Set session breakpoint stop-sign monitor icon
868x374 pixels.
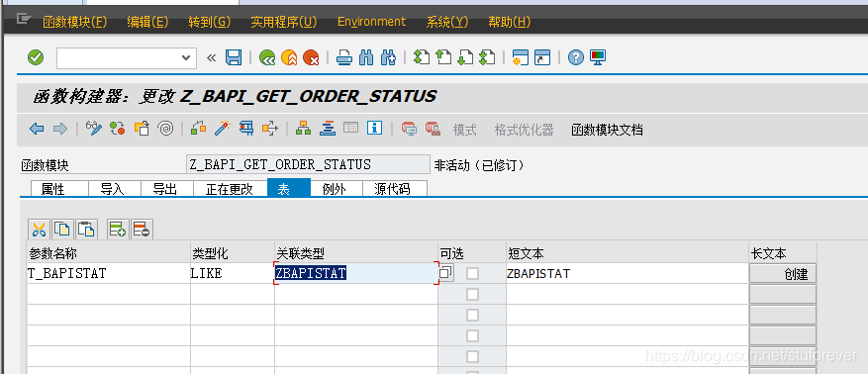tap(409, 129)
